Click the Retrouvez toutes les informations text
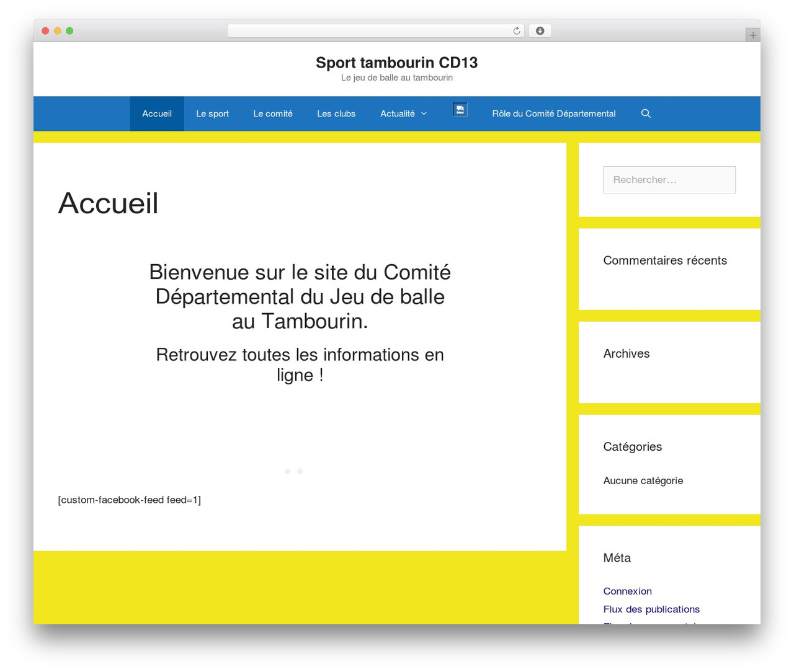The image size is (794, 672). [x=300, y=365]
